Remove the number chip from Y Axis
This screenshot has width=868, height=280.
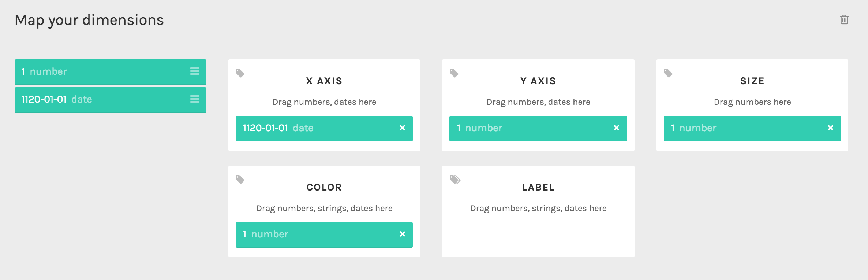617,128
